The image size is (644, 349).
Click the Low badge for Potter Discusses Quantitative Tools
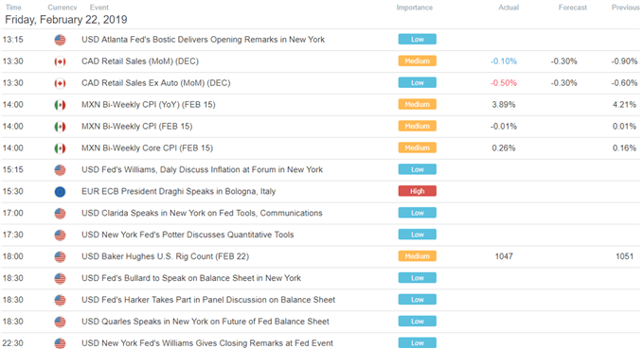coord(418,235)
